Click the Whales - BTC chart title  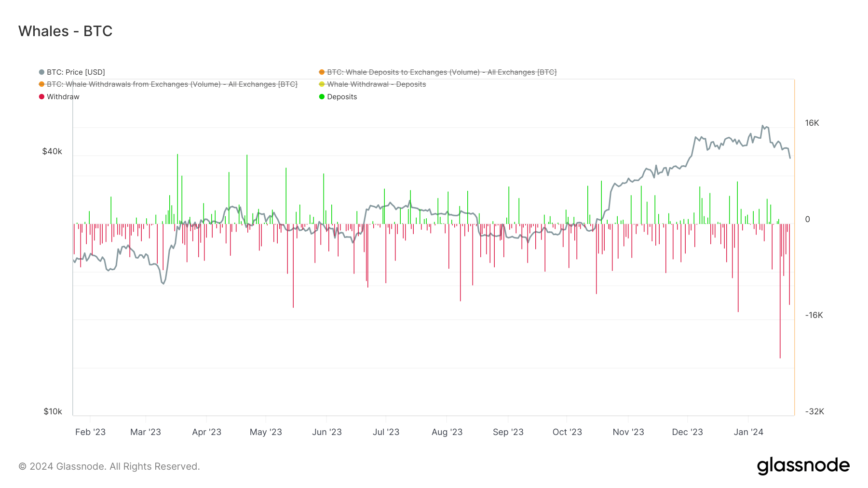(65, 31)
